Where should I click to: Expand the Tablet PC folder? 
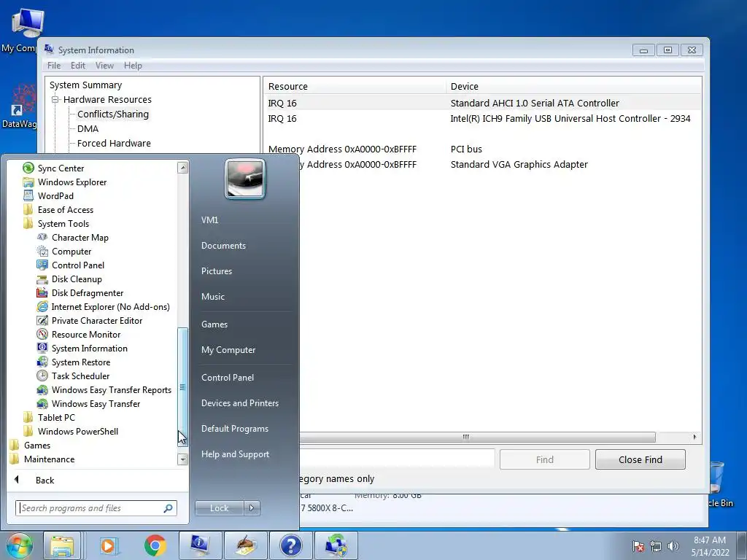coord(49,417)
